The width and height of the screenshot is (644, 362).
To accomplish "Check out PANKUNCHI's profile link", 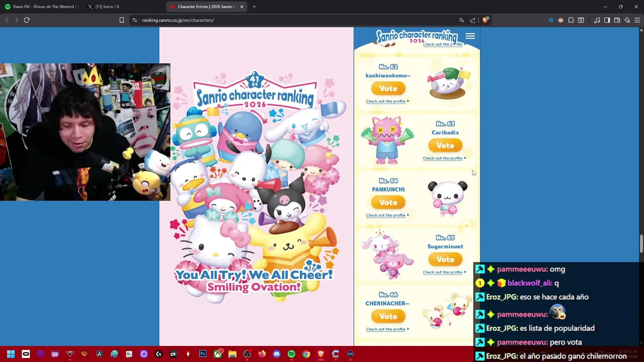I will click(x=387, y=215).
